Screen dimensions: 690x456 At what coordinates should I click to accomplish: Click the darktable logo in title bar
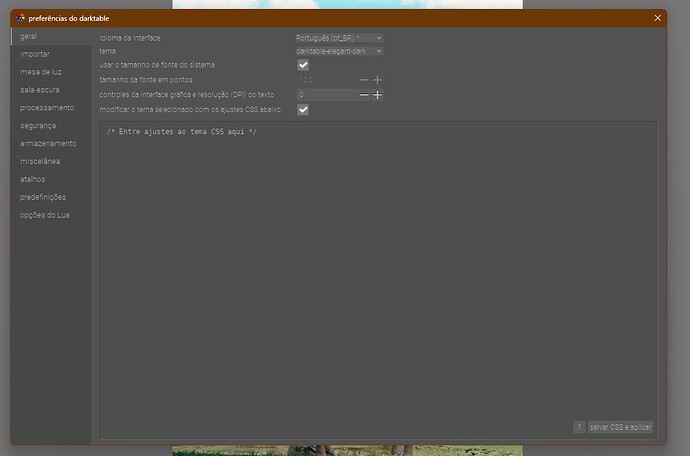(20, 18)
